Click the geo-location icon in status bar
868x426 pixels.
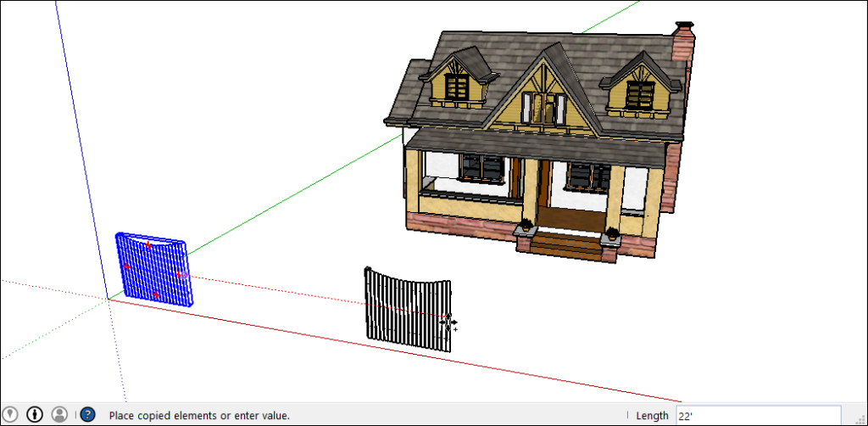coord(10,414)
